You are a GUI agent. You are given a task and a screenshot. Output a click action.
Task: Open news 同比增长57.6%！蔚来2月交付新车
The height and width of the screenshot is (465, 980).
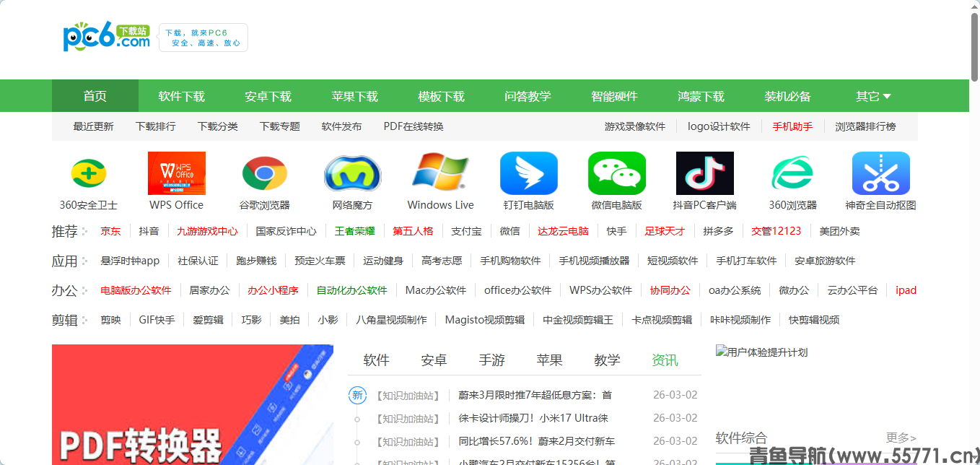coord(537,441)
